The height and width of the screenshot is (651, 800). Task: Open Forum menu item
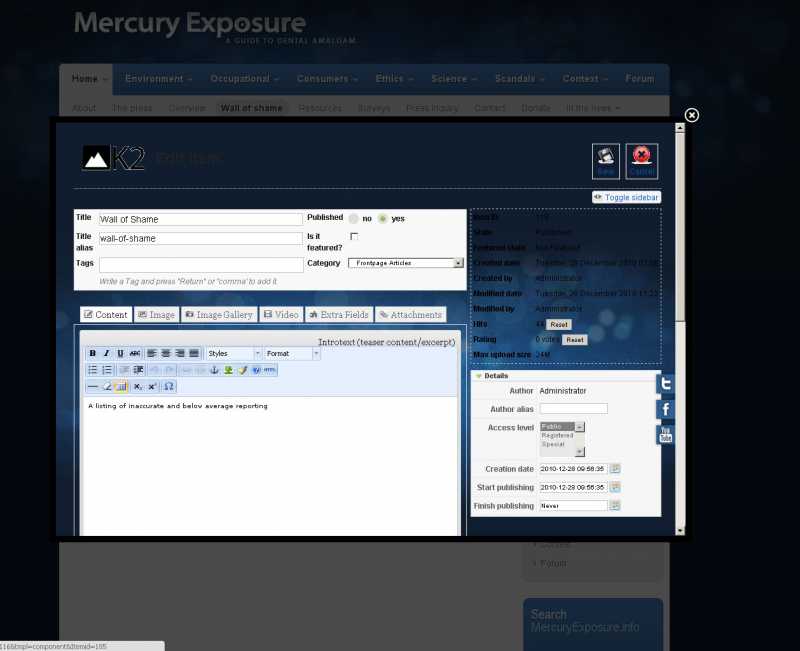coord(640,79)
